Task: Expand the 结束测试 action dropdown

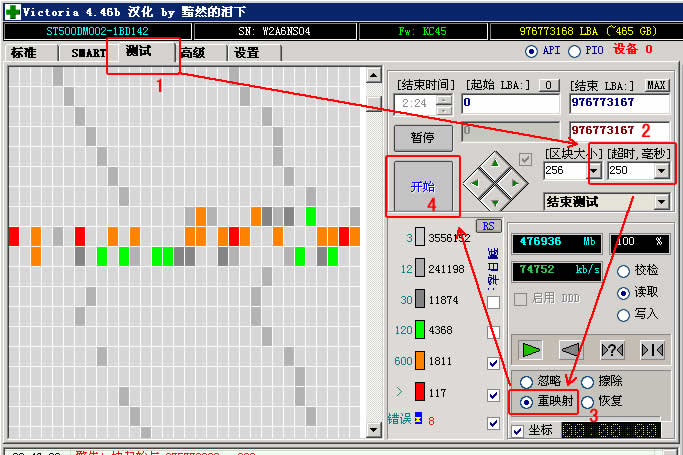Action: 662,202
